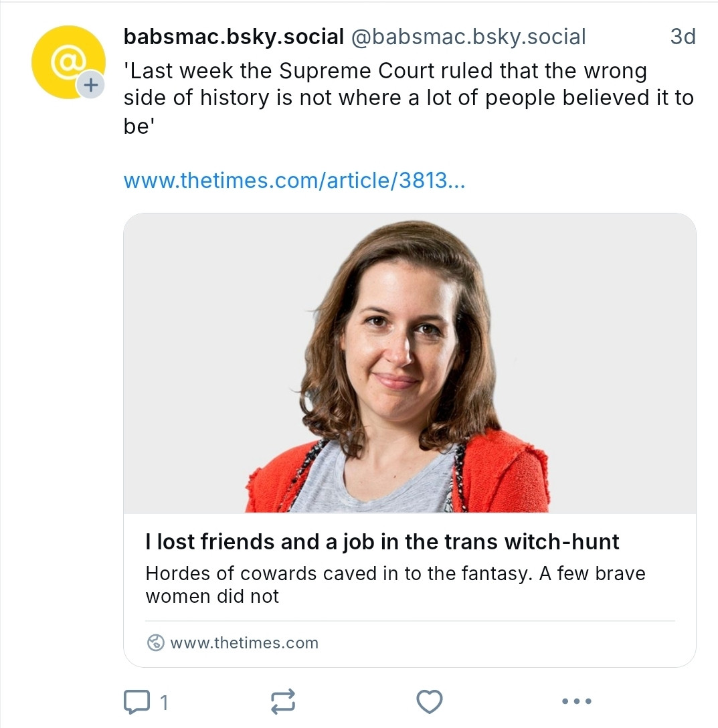Open the three-dot more options menu
Screen dimensions: 718x728
pos(576,701)
